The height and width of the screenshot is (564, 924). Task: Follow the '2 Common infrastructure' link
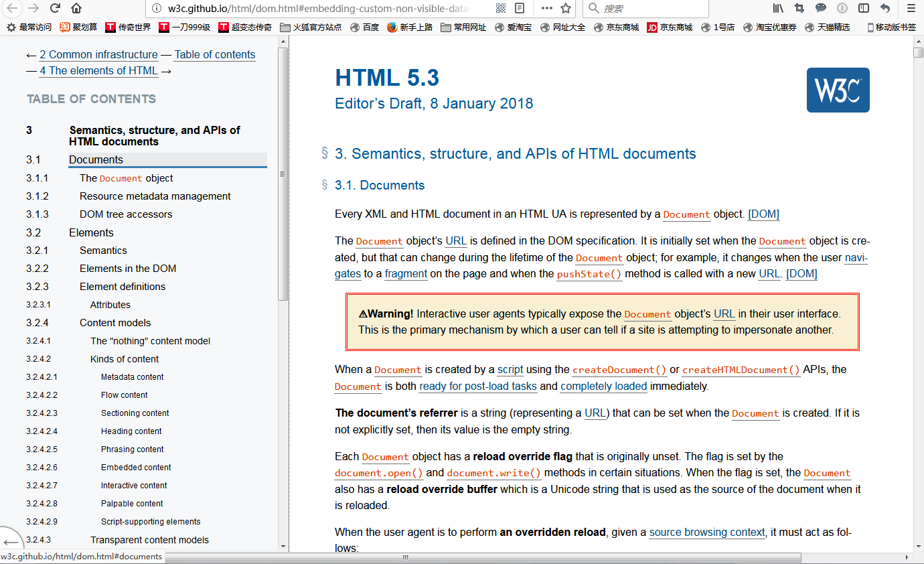point(98,55)
